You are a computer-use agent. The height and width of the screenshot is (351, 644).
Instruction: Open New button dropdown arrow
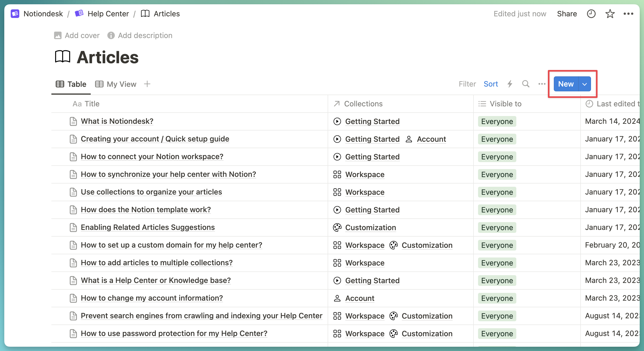coord(585,84)
